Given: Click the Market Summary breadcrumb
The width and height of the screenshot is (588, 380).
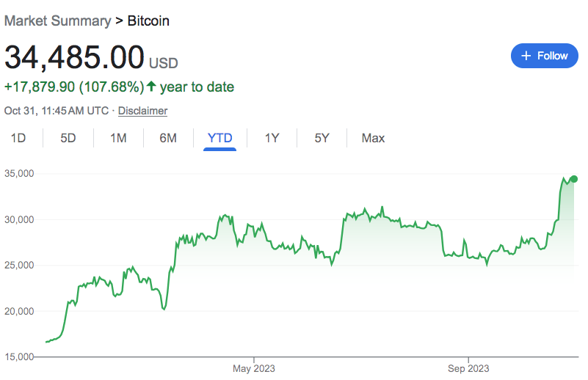Looking at the screenshot, I should tap(57, 21).
